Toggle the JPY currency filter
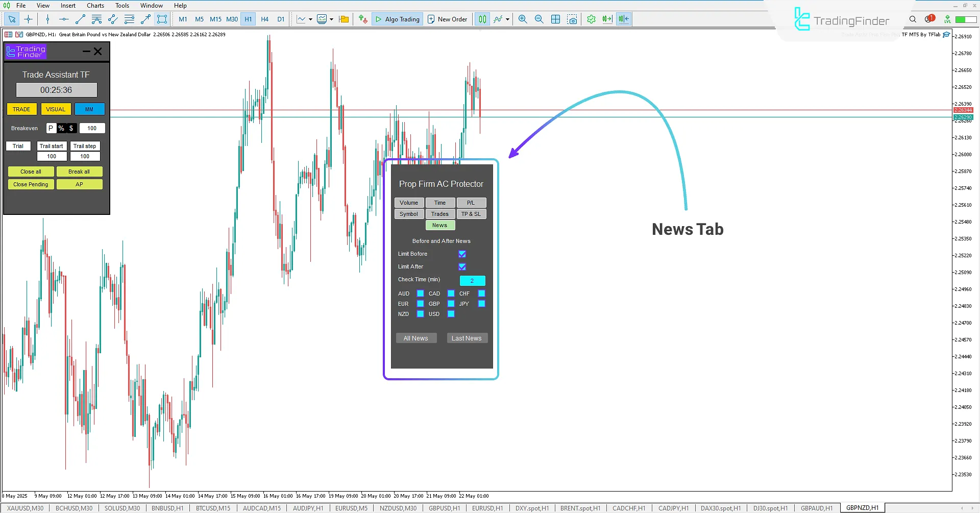 [482, 303]
